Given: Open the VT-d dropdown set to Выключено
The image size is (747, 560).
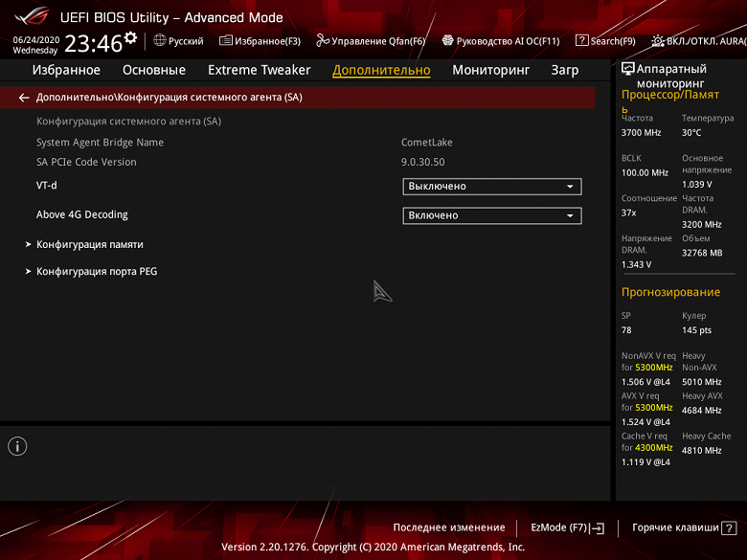Looking at the screenshot, I should 492,187.
